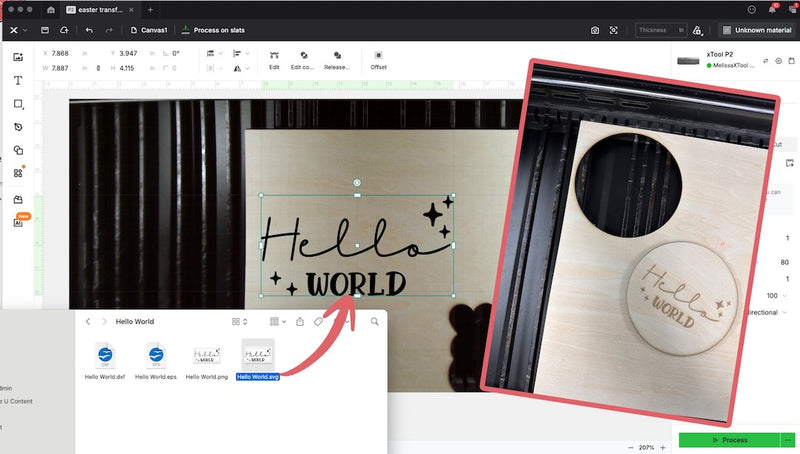Select the Shape rectangle tool
The width and height of the screenshot is (800, 454).
click(18, 104)
